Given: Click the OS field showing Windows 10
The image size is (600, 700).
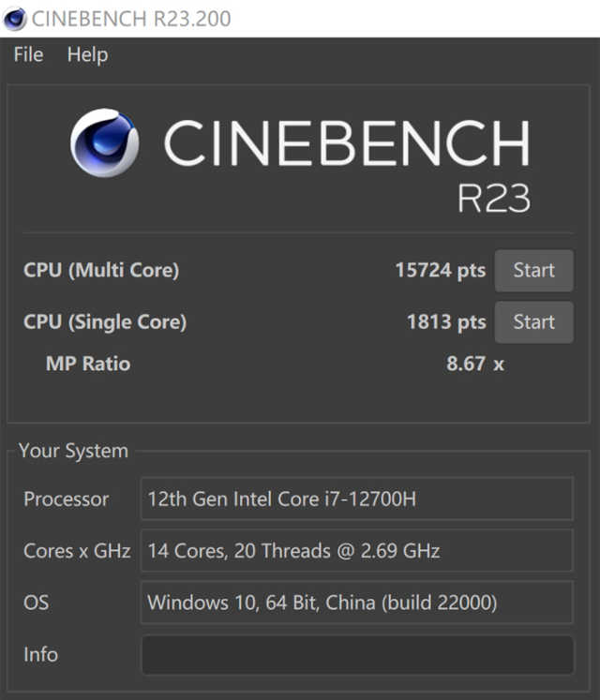Looking at the screenshot, I should click(x=356, y=602).
